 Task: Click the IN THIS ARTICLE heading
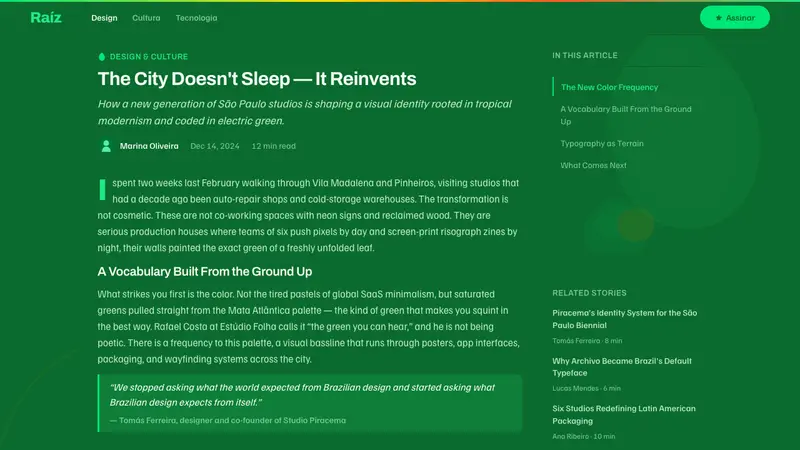[x=585, y=55]
